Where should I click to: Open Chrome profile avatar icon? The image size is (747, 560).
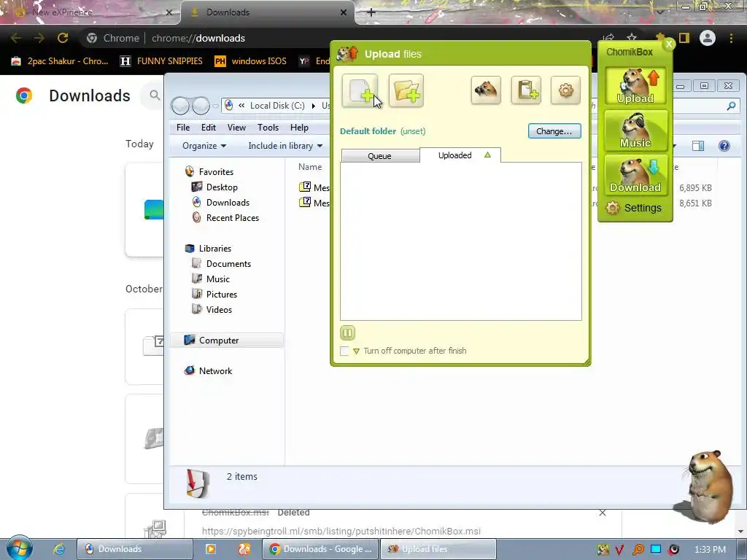pyautogui.click(x=708, y=38)
